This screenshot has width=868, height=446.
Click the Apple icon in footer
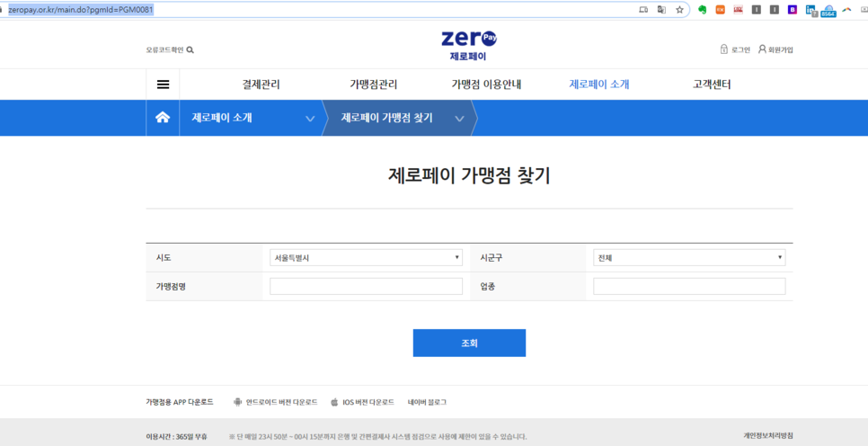coord(334,402)
